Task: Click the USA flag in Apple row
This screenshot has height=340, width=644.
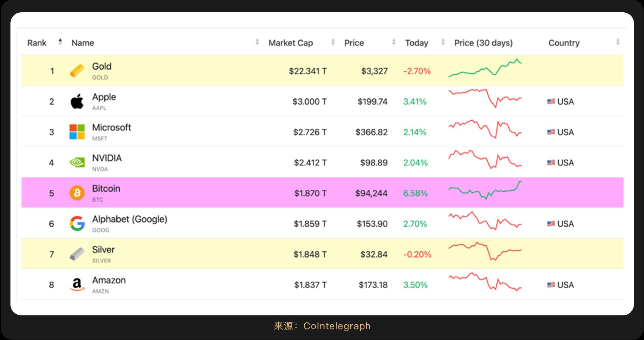Action: 551,101
